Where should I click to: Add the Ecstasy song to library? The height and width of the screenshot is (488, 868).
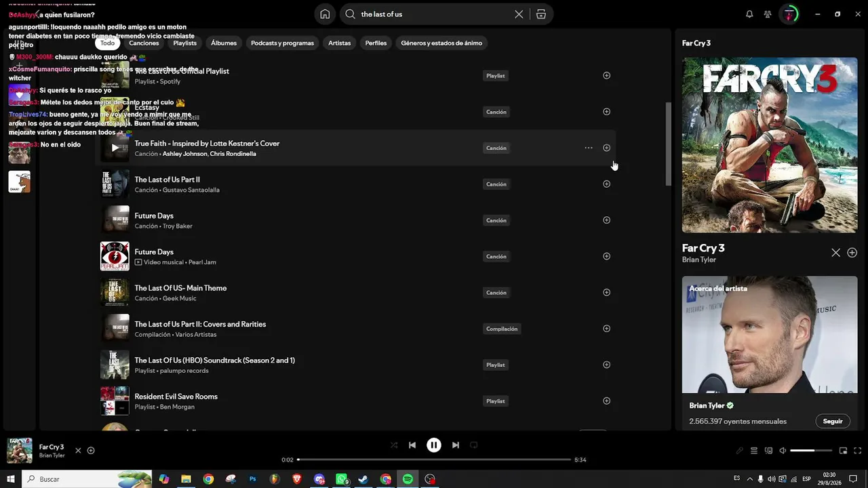pyautogui.click(x=607, y=112)
